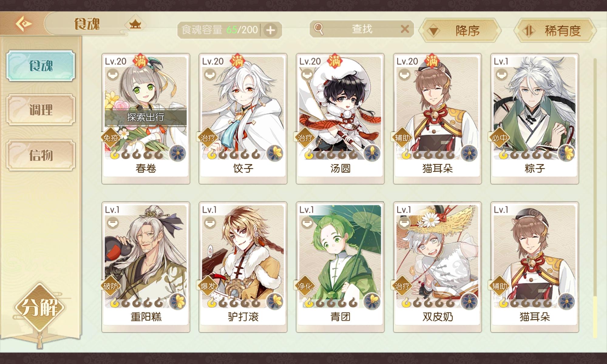Screen dimensions: 607x364
Task: Click the vertical list scrollbar
Action: (x=595, y=198)
